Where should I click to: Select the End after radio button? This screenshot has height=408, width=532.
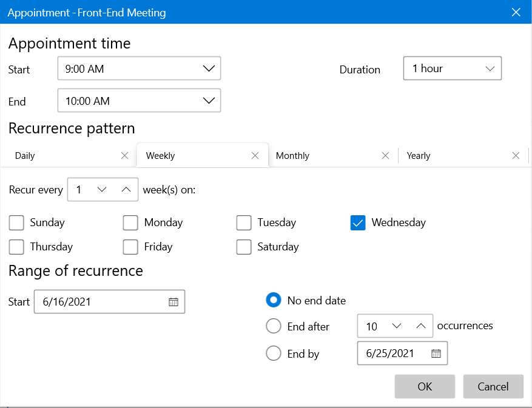click(x=274, y=326)
